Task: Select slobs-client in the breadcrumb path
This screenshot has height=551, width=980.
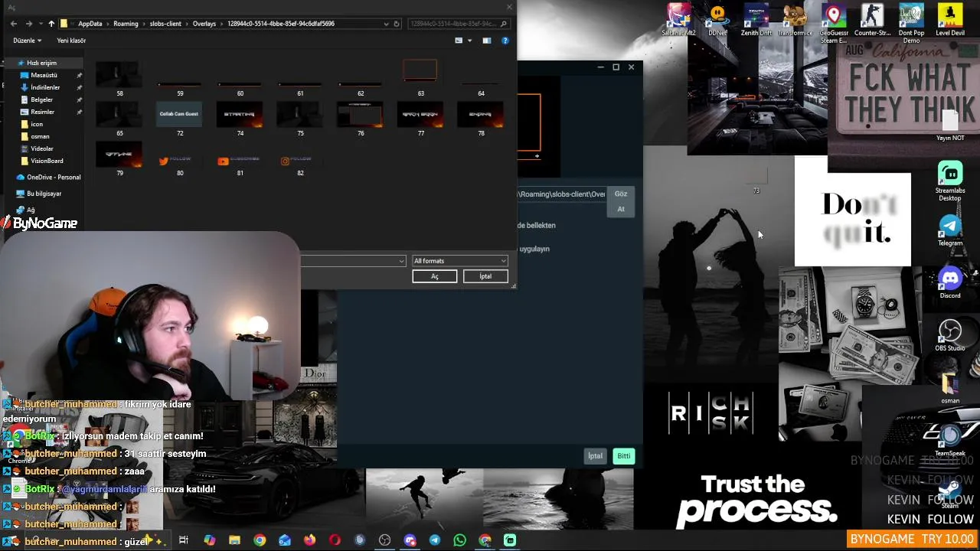Action: point(165,24)
